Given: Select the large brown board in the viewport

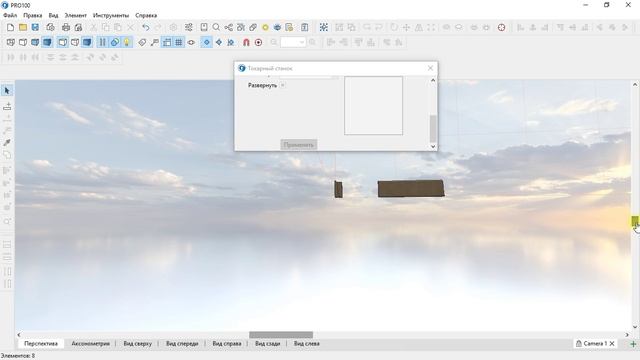Looking at the screenshot, I should coord(411,189).
